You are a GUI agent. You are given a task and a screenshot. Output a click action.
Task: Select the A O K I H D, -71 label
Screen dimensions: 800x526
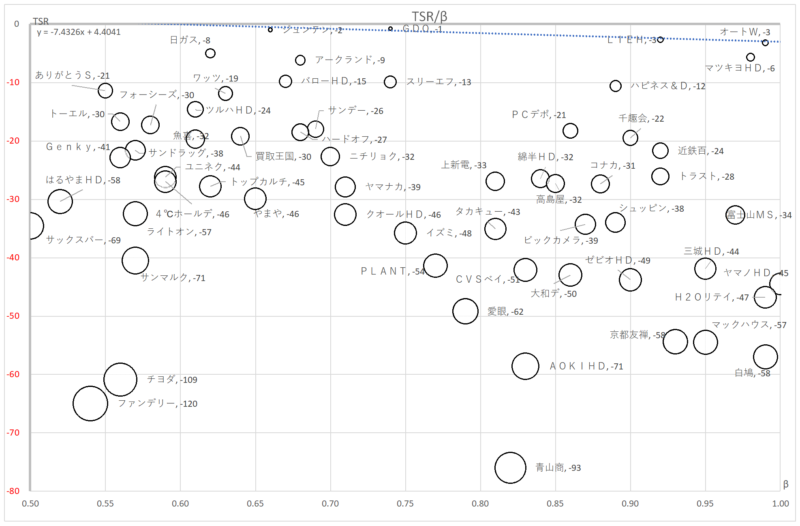(586, 366)
